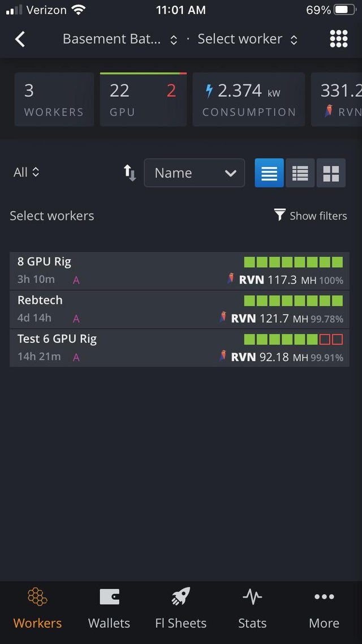Viewport: 362px width, 644px height.
Task: Open the Rebtech worker
Action: [x=179, y=310]
